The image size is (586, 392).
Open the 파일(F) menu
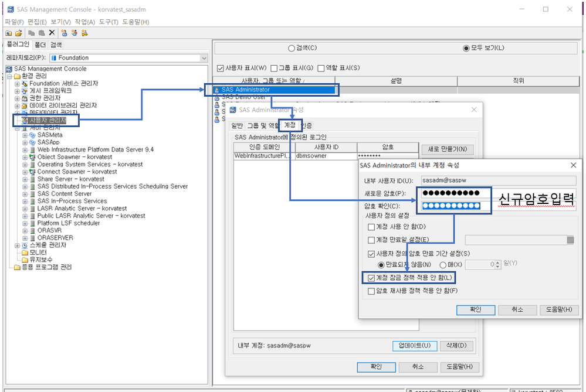tap(14, 22)
